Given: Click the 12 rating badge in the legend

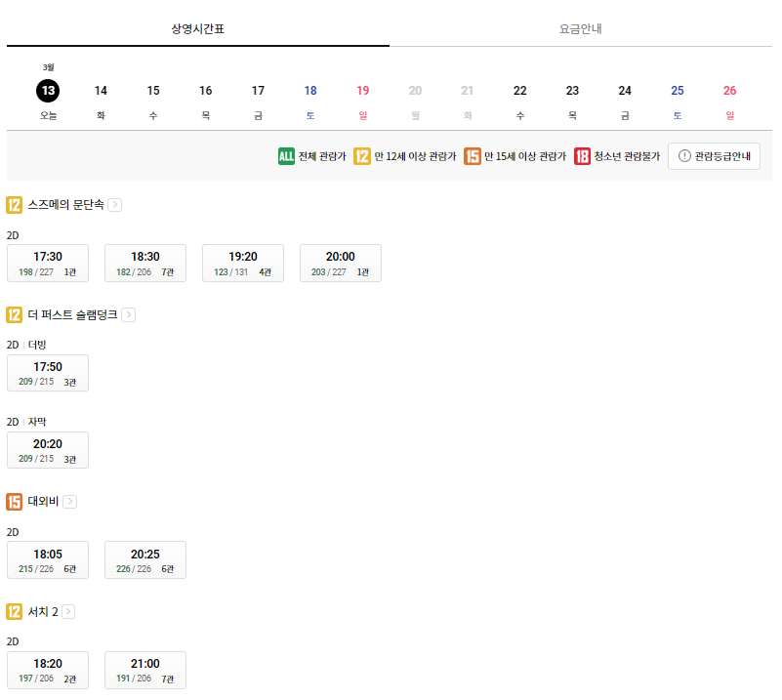Looking at the screenshot, I should click(363, 155).
